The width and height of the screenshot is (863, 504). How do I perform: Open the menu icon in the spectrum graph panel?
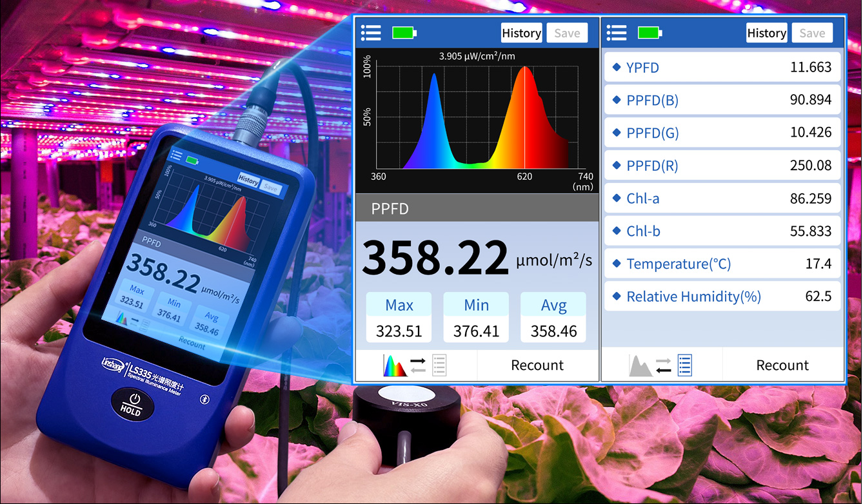pos(371,33)
